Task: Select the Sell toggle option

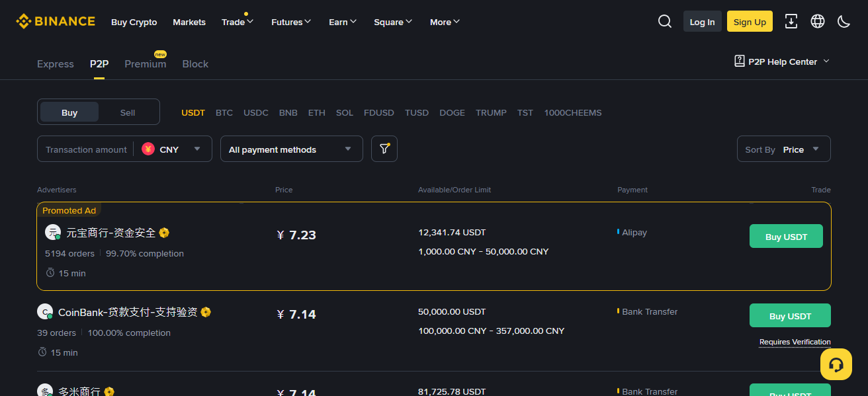Action: click(x=128, y=112)
